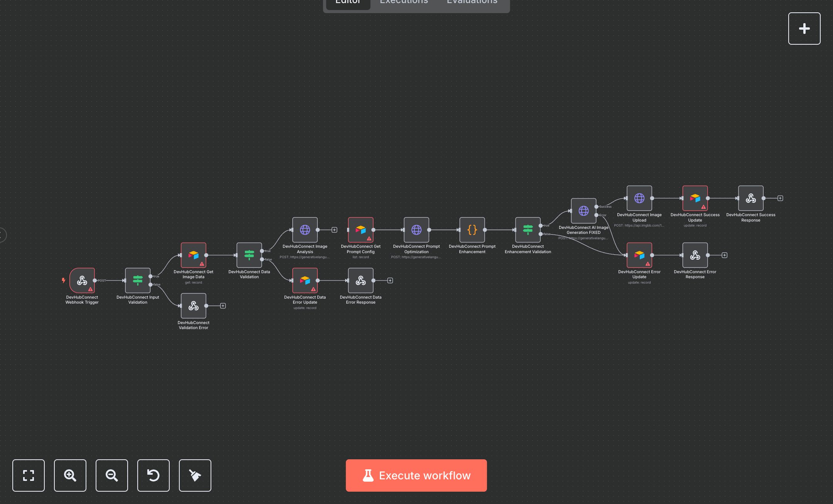Reset the canvas zoom level

click(153, 475)
